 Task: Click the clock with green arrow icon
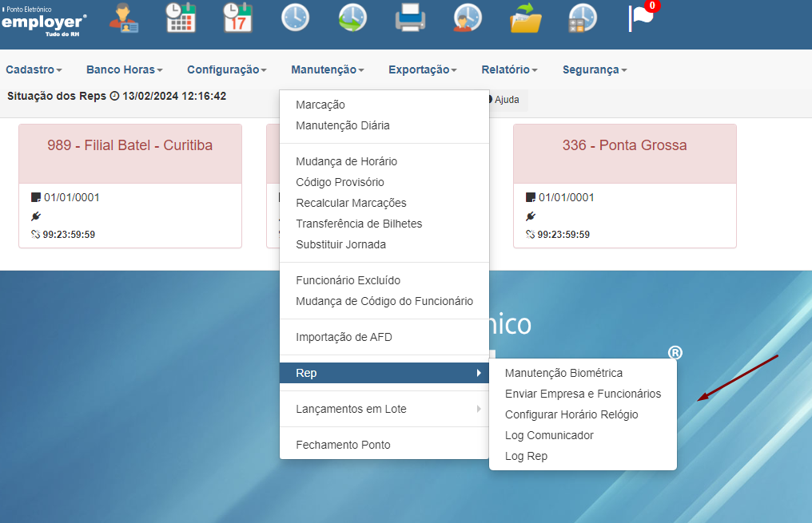pos(352,18)
